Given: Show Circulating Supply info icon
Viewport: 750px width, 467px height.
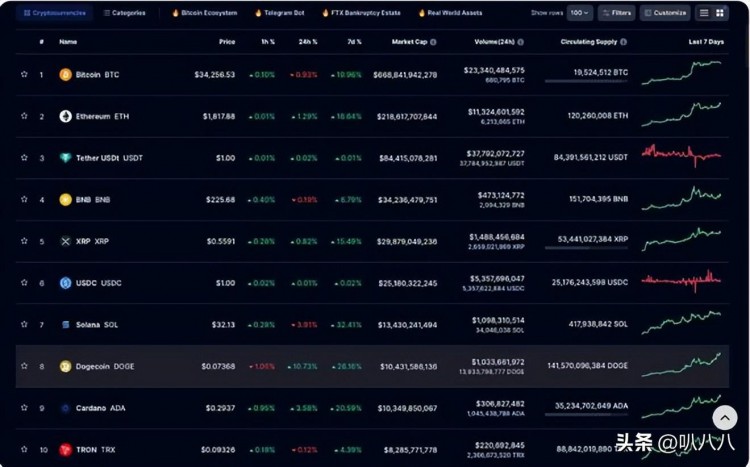Looking at the screenshot, I should (623, 42).
